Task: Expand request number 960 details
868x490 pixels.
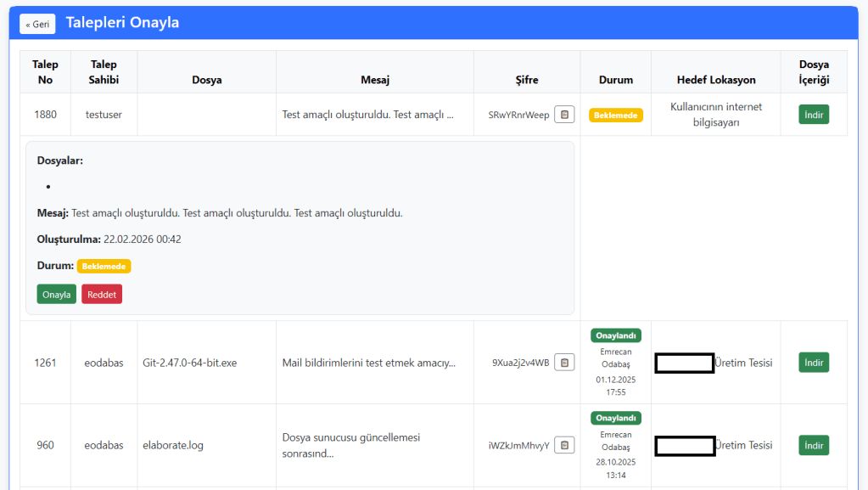Action: pyautogui.click(x=45, y=445)
